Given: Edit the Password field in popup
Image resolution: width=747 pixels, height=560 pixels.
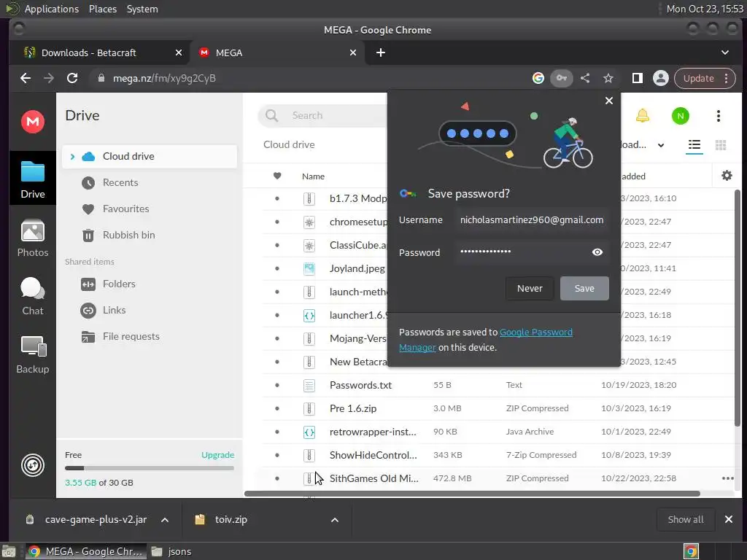Looking at the screenshot, I should 532,252.
